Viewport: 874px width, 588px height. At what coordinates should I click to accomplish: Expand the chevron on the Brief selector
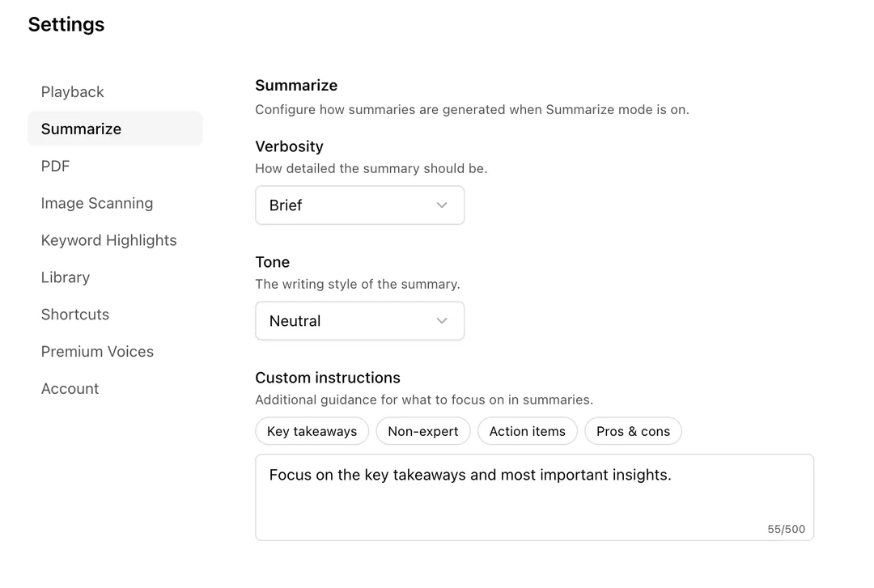tap(442, 205)
